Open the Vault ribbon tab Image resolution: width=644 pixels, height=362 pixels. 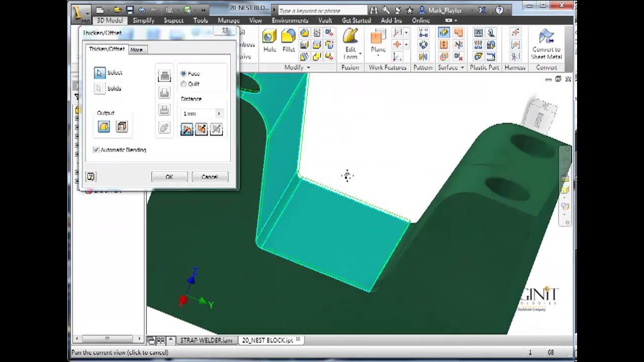pos(325,21)
